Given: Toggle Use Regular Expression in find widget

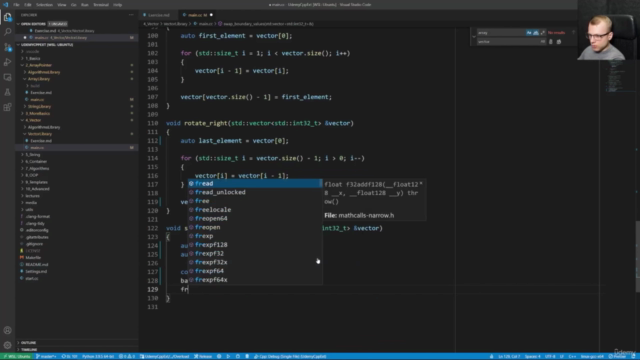Looking at the screenshot, I should click(542, 33).
